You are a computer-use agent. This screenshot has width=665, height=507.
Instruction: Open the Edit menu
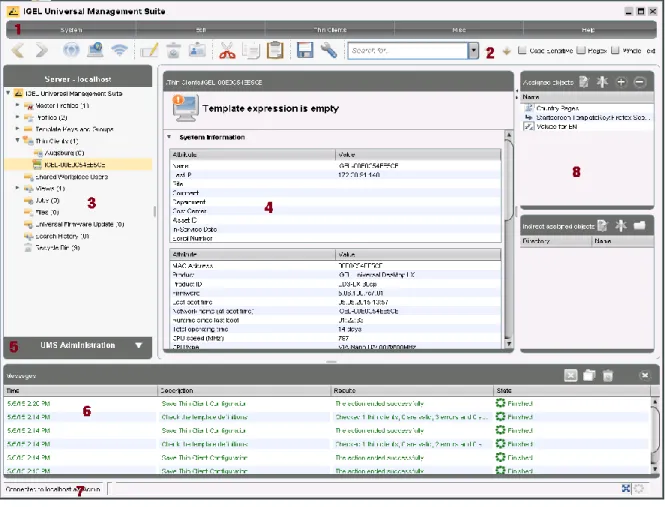[201, 30]
